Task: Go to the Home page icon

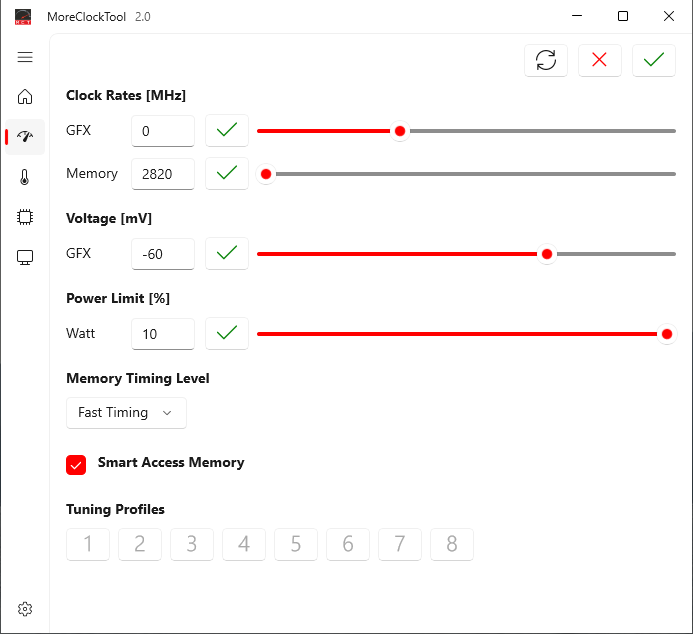Action: tap(25, 96)
